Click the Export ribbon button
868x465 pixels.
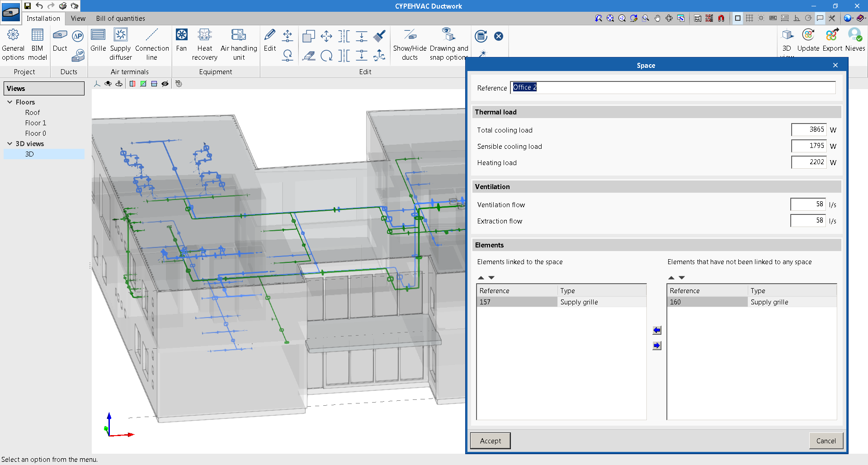click(x=832, y=40)
